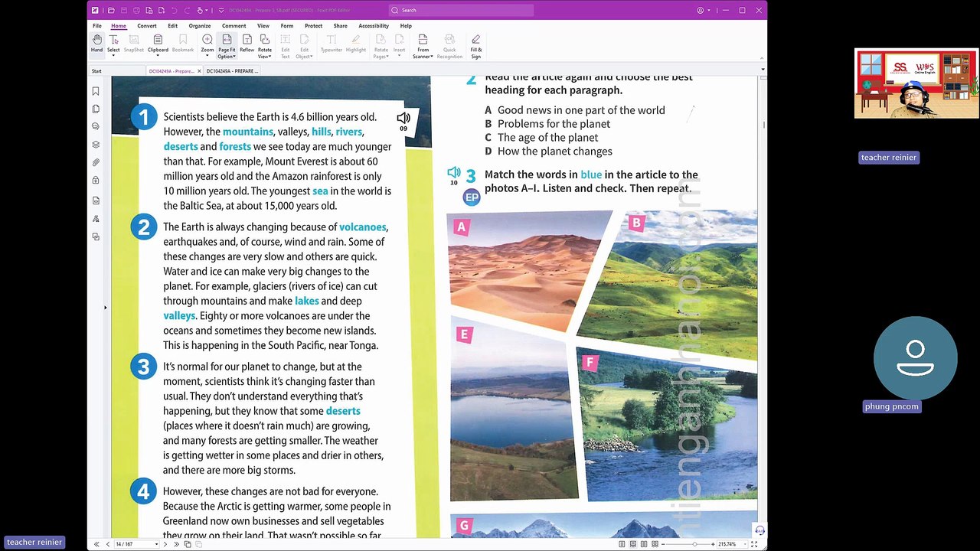Open the File menu
Screen dimensions: 980x551
tap(97, 25)
